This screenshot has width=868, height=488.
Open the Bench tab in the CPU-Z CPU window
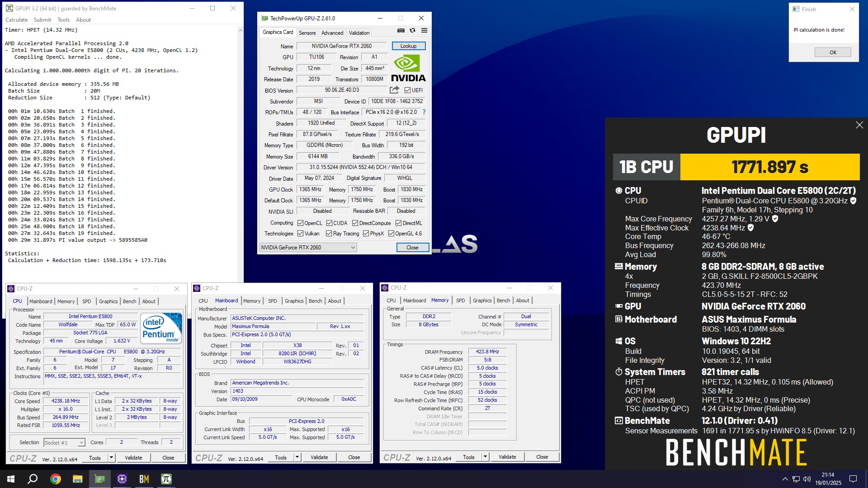(129, 301)
